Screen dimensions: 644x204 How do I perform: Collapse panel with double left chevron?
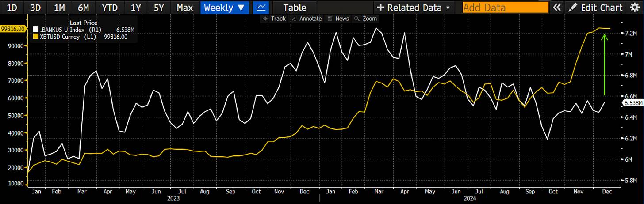(x=557, y=8)
